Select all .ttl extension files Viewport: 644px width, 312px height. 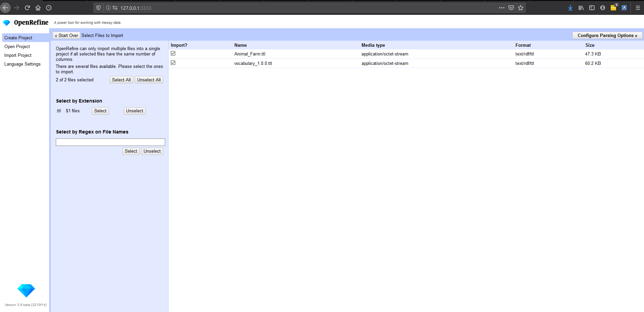[x=100, y=111]
